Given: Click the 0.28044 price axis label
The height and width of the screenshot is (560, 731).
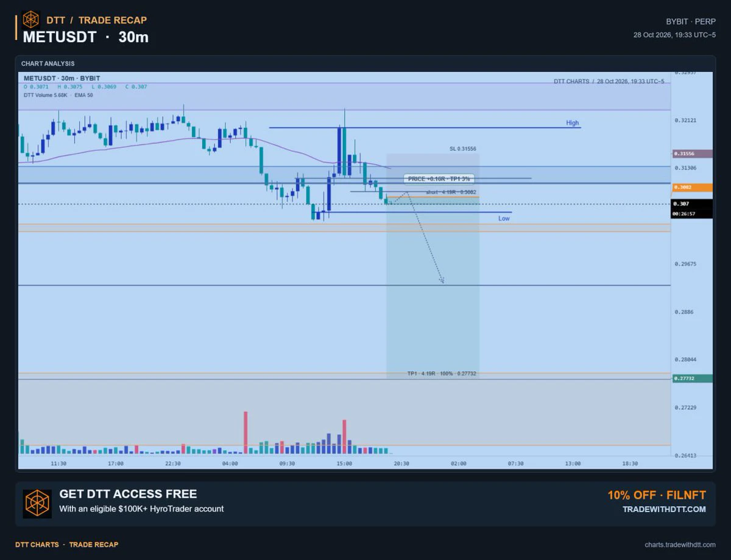Looking at the screenshot, I should 685,360.
